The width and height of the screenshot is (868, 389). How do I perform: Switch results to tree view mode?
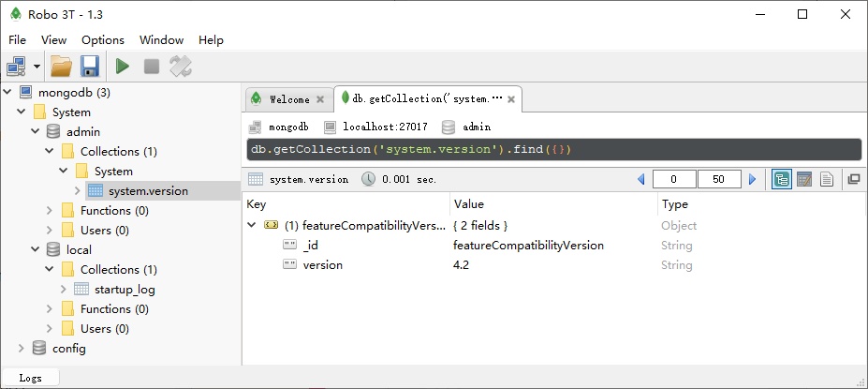[x=780, y=179]
